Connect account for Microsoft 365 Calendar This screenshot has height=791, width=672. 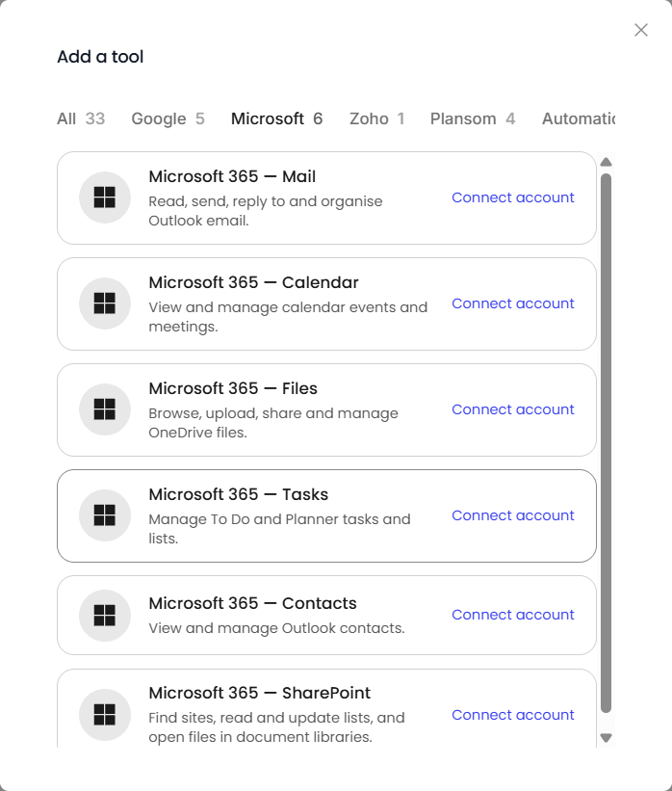coord(513,303)
